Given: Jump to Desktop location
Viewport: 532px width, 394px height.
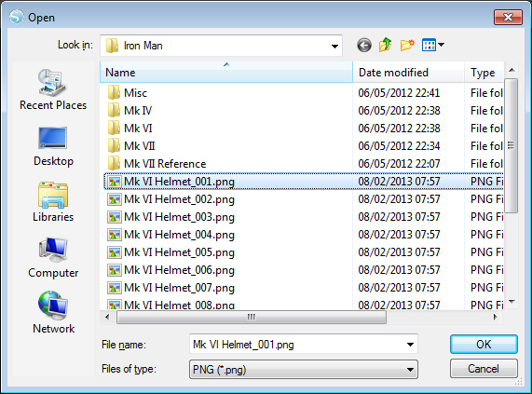Looking at the screenshot, I should click(53, 146).
